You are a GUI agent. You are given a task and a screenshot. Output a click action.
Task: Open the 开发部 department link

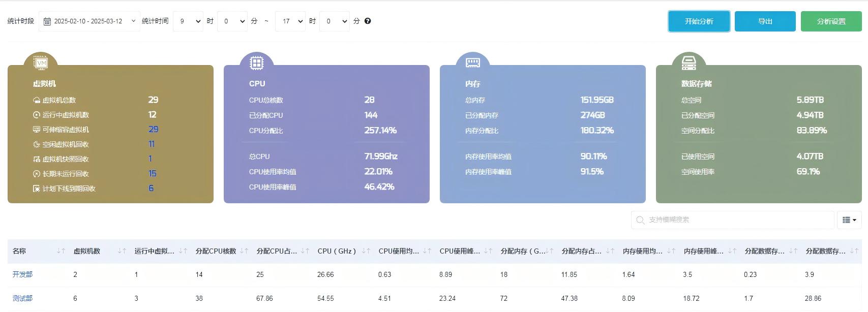click(x=22, y=274)
